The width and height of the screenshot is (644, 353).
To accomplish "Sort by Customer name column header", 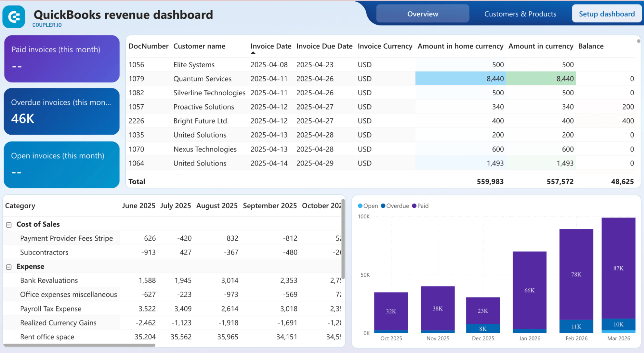I will coord(199,46).
